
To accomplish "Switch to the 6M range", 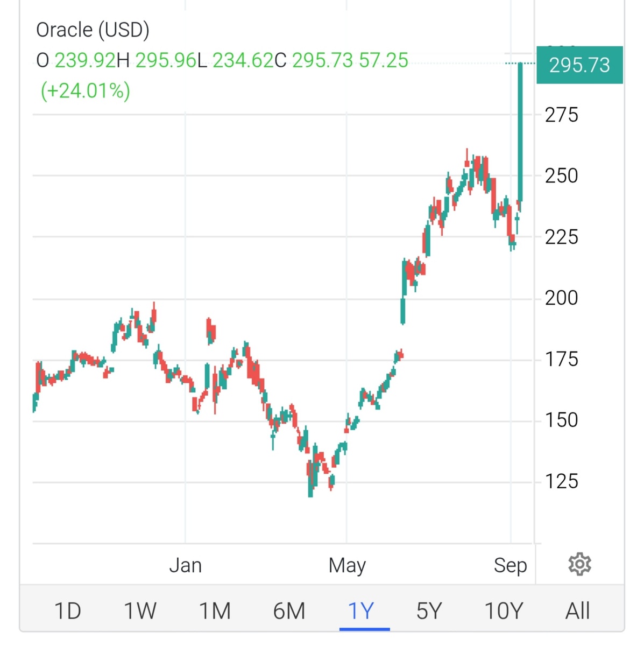I will (x=289, y=611).
